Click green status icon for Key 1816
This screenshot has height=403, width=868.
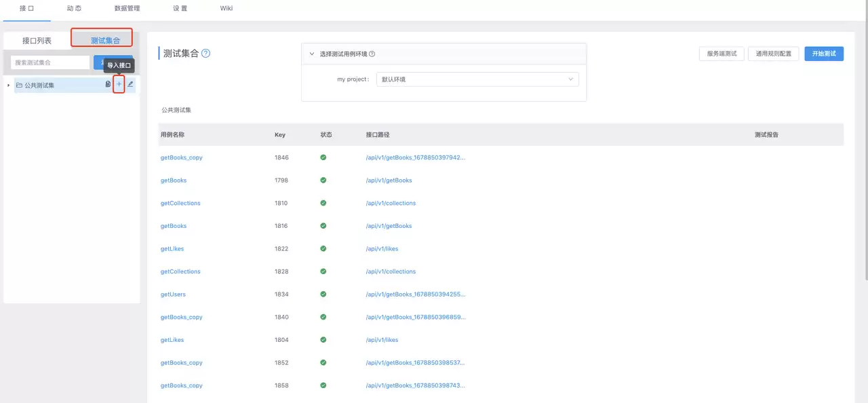click(x=323, y=226)
